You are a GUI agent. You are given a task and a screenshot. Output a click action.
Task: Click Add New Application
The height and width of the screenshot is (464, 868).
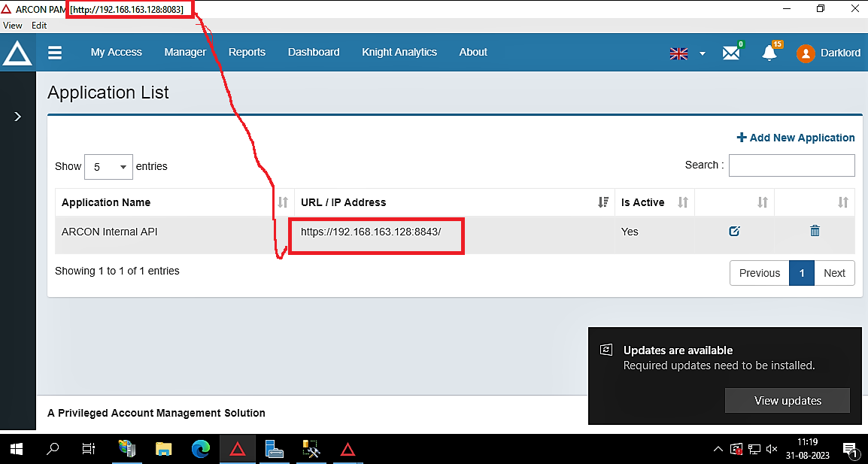(x=796, y=138)
